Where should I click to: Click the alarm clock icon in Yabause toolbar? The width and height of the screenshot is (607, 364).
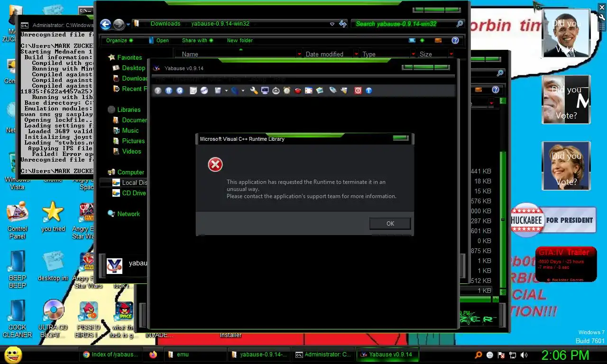point(287,91)
